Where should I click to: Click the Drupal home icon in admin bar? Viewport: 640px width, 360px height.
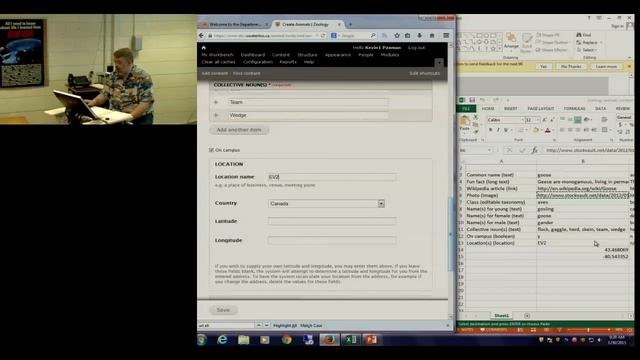[x=204, y=48]
